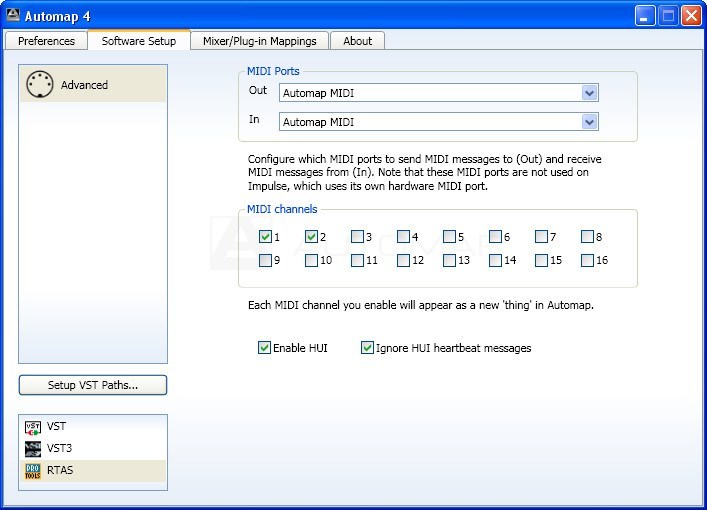The height and width of the screenshot is (510, 707).
Task: Select the Pro Tools RTAS icon
Action: click(x=33, y=471)
